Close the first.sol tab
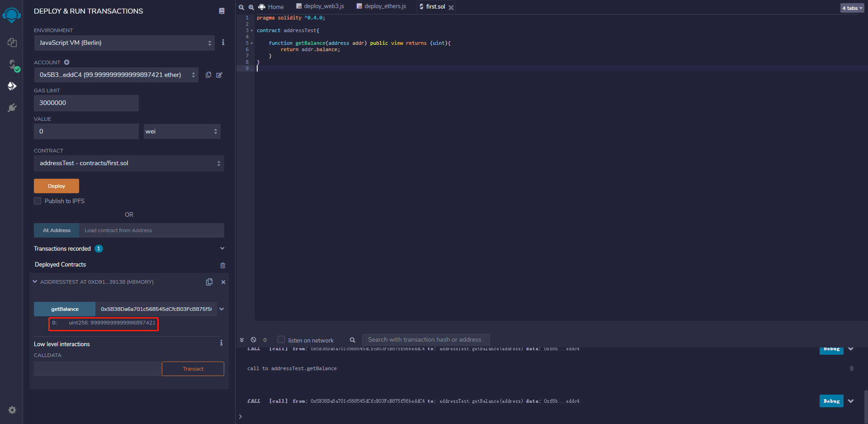 451,7
